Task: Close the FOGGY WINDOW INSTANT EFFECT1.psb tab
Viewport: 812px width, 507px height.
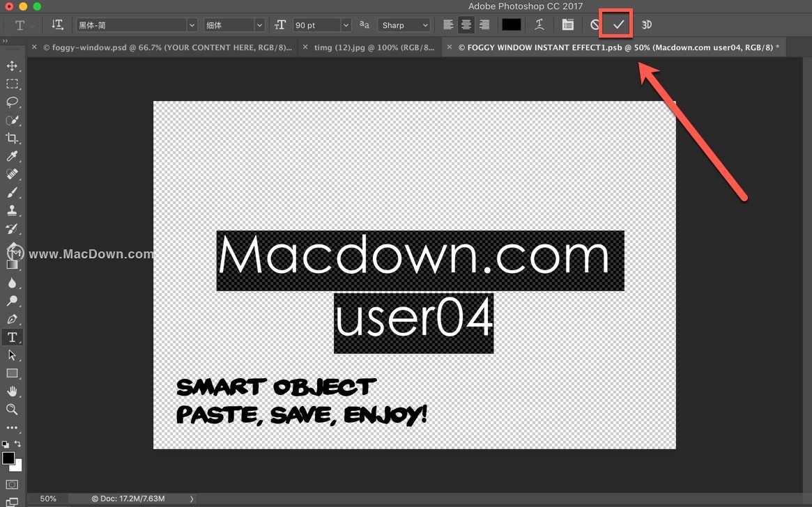Action: pyautogui.click(x=450, y=47)
